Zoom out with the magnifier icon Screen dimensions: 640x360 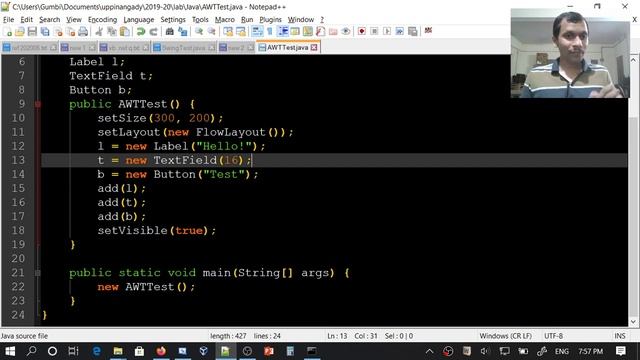point(211,31)
